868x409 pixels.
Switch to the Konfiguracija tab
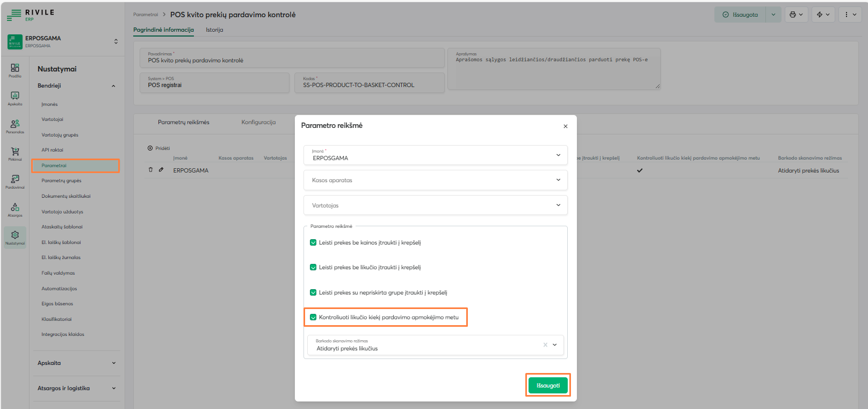[x=258, y=123]
